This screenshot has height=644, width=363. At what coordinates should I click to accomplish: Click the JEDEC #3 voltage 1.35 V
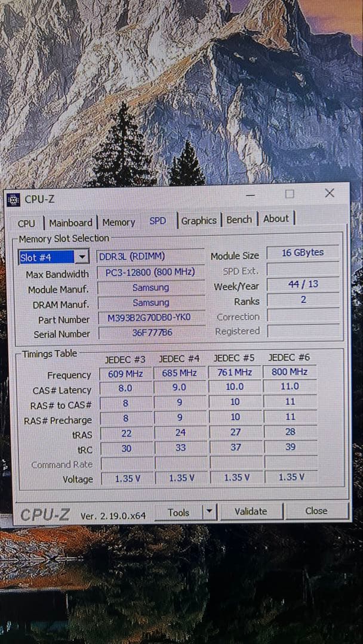127,478
